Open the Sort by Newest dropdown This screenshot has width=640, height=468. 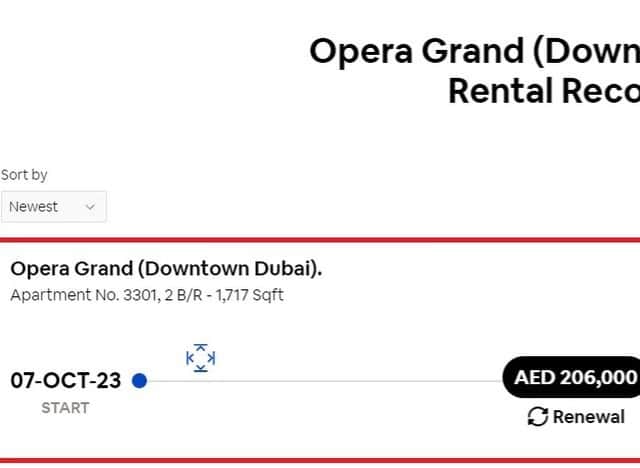tap(53, 206)
